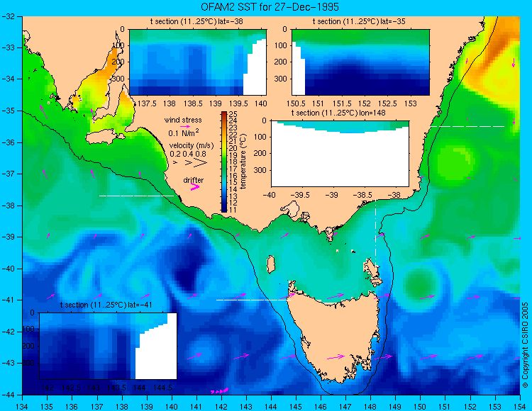This screenshot has width=532, height=411.
Task: Click the circular eddy near 150E, 40.5S
Action: tap(419, 286)
